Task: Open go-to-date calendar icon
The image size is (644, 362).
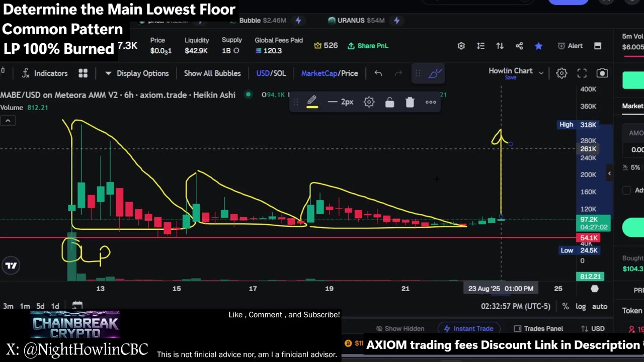Action: click(77, 305)
